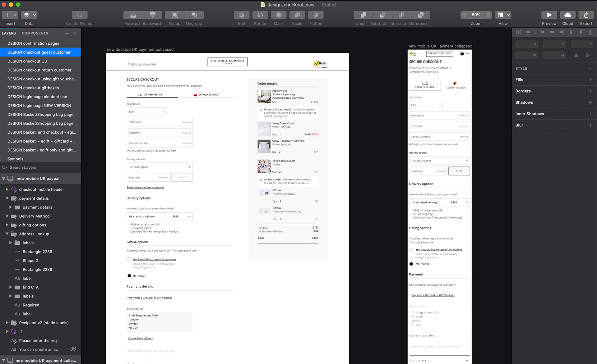
Task: Click FIND button on mobile artboard
Action: (x=459, y=171)
